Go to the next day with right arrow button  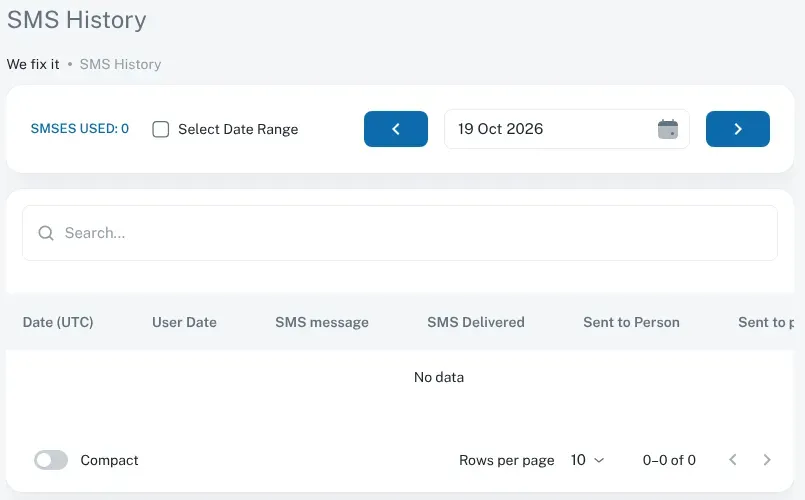click(737, 129)
